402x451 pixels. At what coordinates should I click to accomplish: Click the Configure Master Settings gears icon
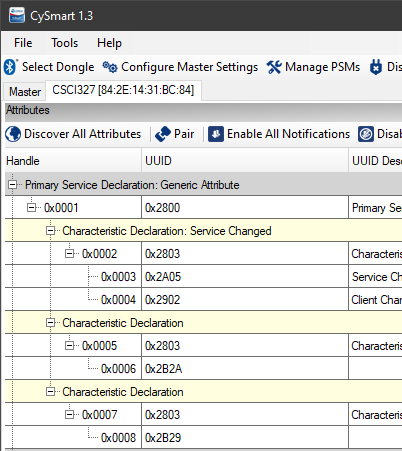point(110,67)
